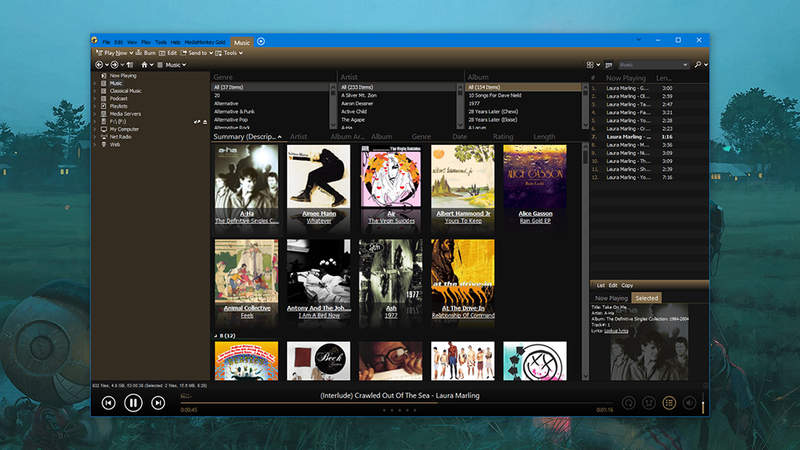Image resolution: width=800 pixels, height=450 pixels.
Task: Select Web in the tree
Action: coord(115,144)
